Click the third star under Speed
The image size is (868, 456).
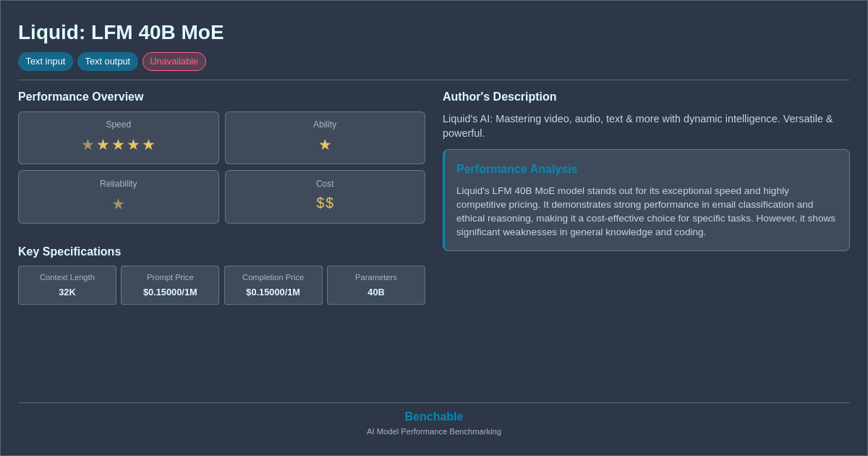coord(119,144)
